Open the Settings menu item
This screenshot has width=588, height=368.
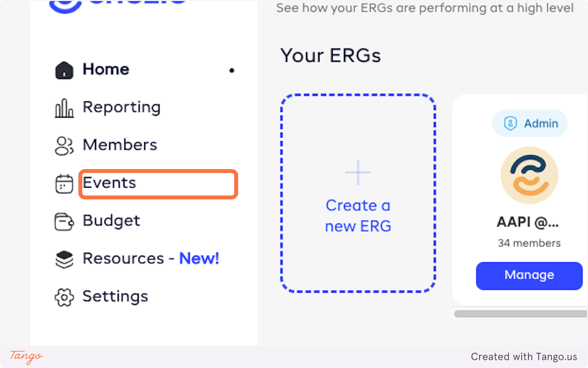point(115,296)
